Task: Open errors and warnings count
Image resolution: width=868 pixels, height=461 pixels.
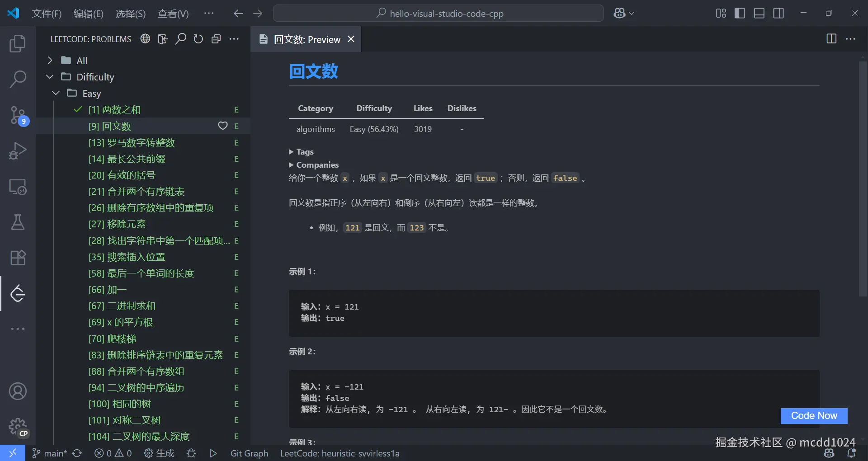Action: [113, 453]
